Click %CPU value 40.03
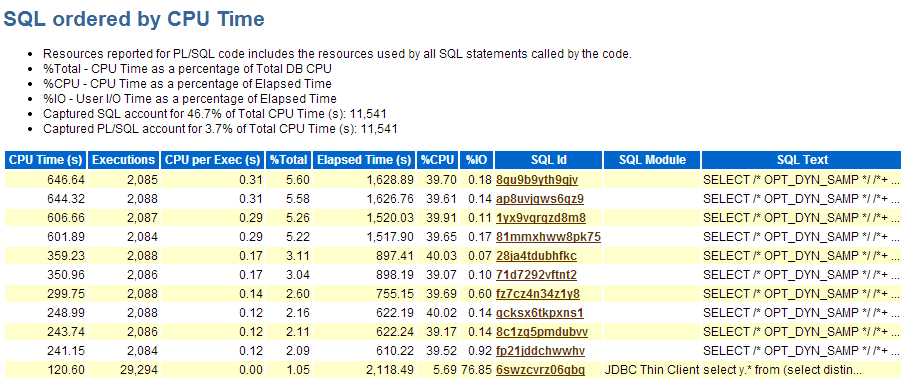This screenshot has height=385, width=920. pyautogui.click(x=442, y=256)
